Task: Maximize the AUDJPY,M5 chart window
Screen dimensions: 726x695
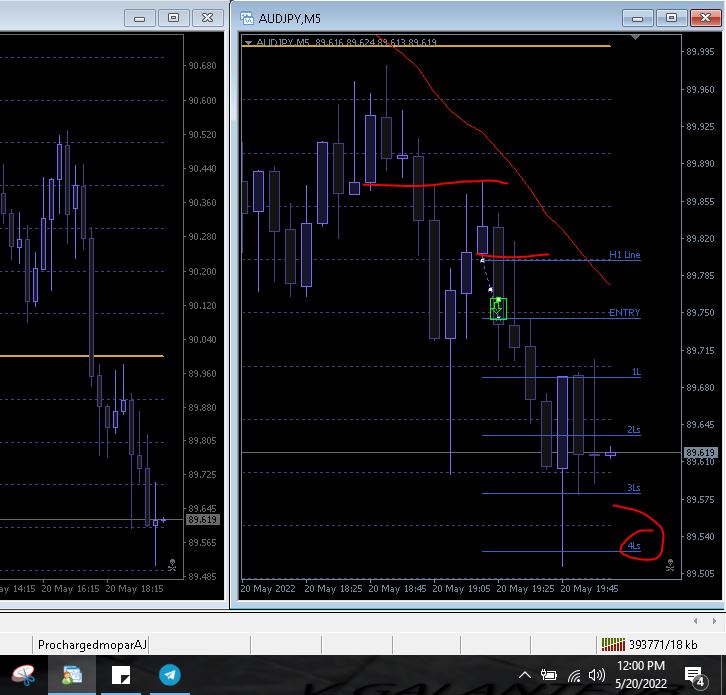Action: click(x=671, y=18)
